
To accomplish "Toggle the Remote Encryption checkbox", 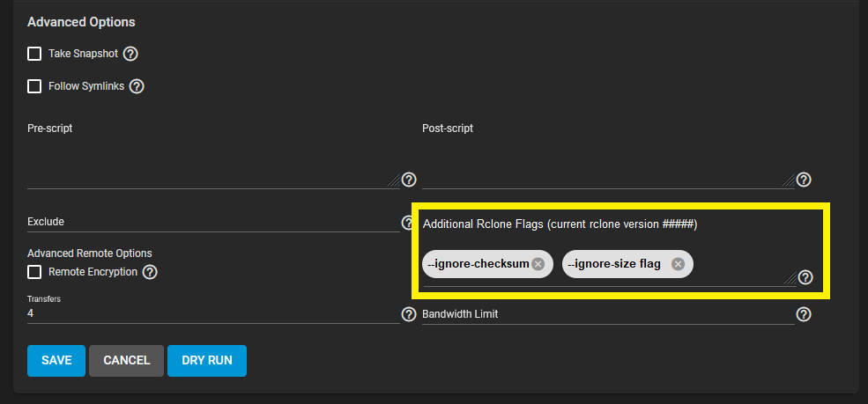I will coord(34,272).
